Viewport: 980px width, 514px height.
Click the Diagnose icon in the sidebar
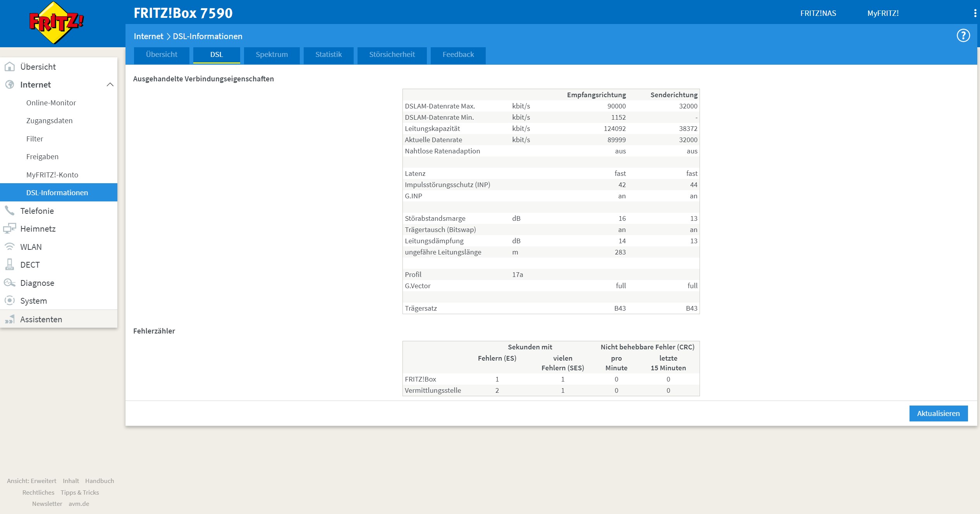click(x=10, y=283)
